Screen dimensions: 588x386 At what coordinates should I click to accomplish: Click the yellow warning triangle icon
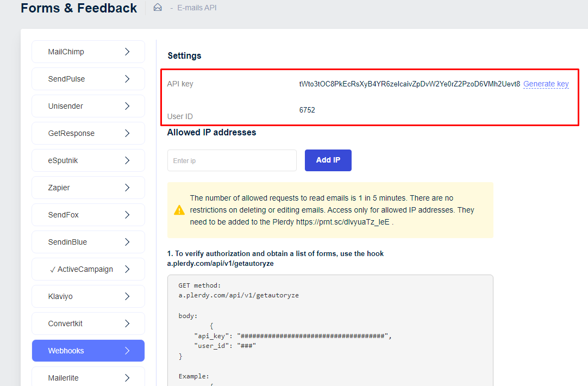tap(179, 210)
